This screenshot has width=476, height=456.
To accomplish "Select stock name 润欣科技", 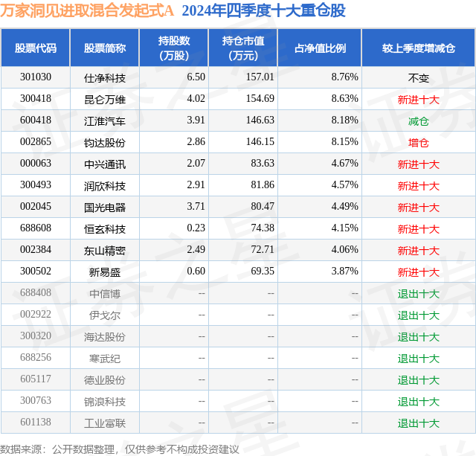I will coord(105,186).
